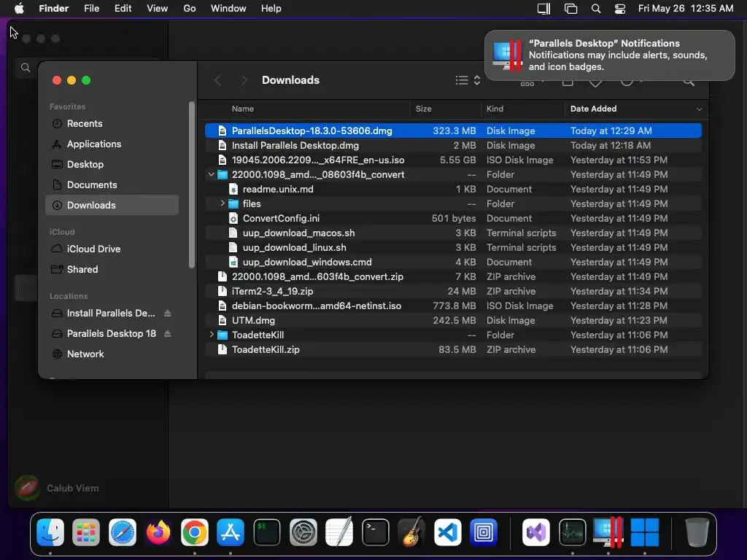Open TextEdit from the Dock
The image size is (747, 560).
[x=339, y=532]
